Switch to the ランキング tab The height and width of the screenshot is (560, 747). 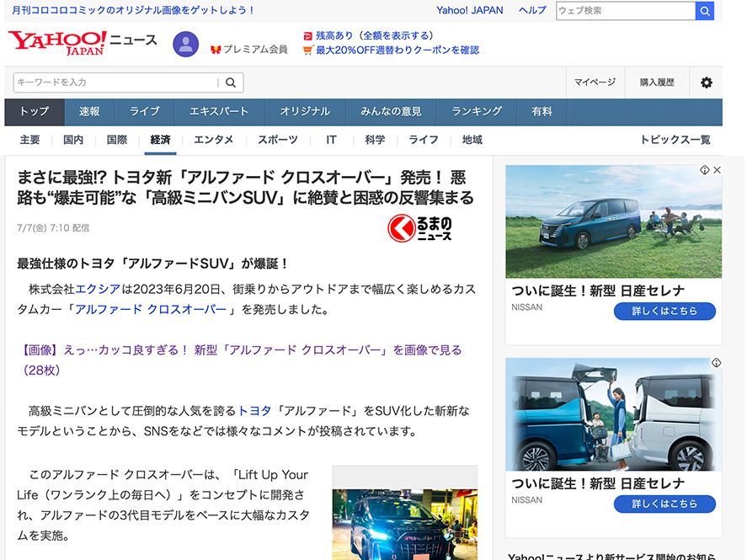477,112
